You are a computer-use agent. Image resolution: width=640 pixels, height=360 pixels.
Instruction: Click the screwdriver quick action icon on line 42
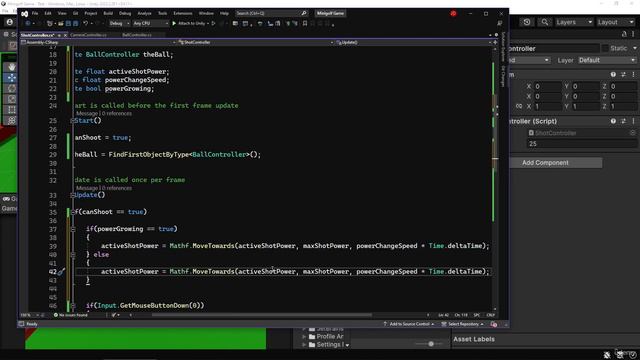click(x=61, y=271)
